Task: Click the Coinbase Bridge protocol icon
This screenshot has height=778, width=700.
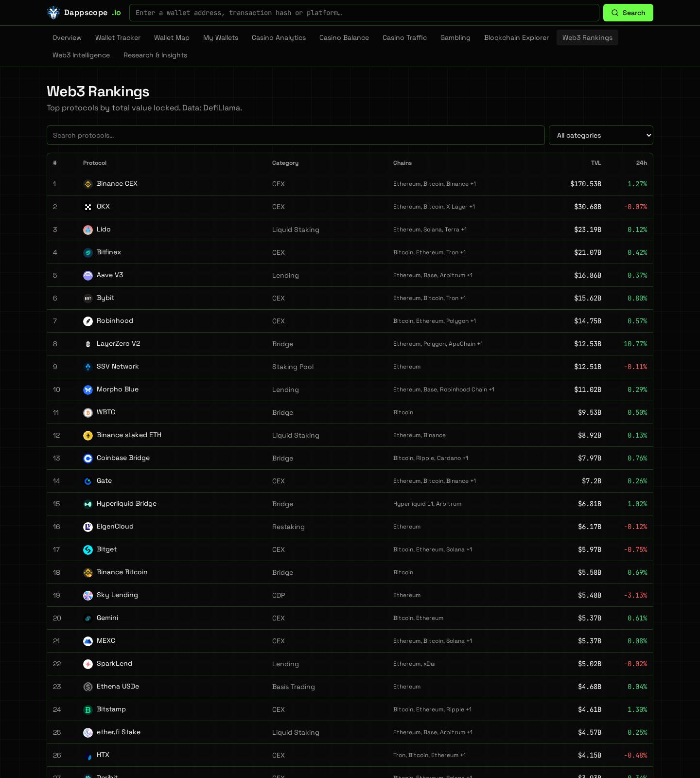Action: coord(88,459)
